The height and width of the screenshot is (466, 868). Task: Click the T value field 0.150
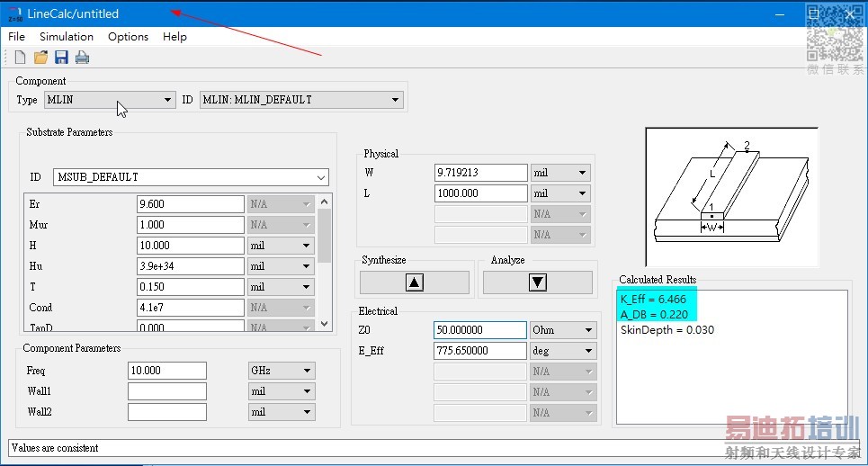190,287
